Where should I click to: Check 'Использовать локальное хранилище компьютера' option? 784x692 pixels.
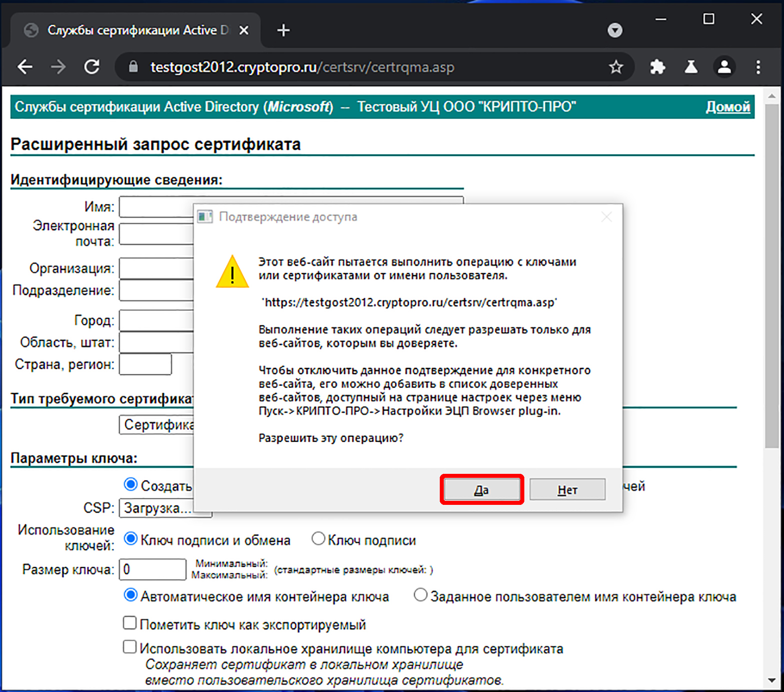tap(130, 647)
